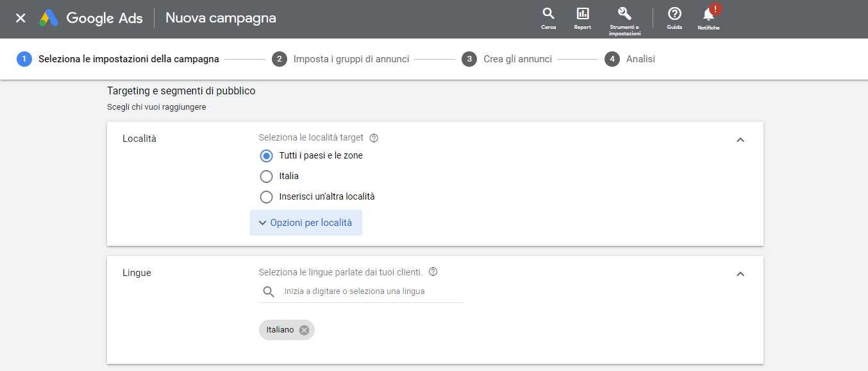
Task: Collapse the Località section
Action: click(x=740, y=140)
